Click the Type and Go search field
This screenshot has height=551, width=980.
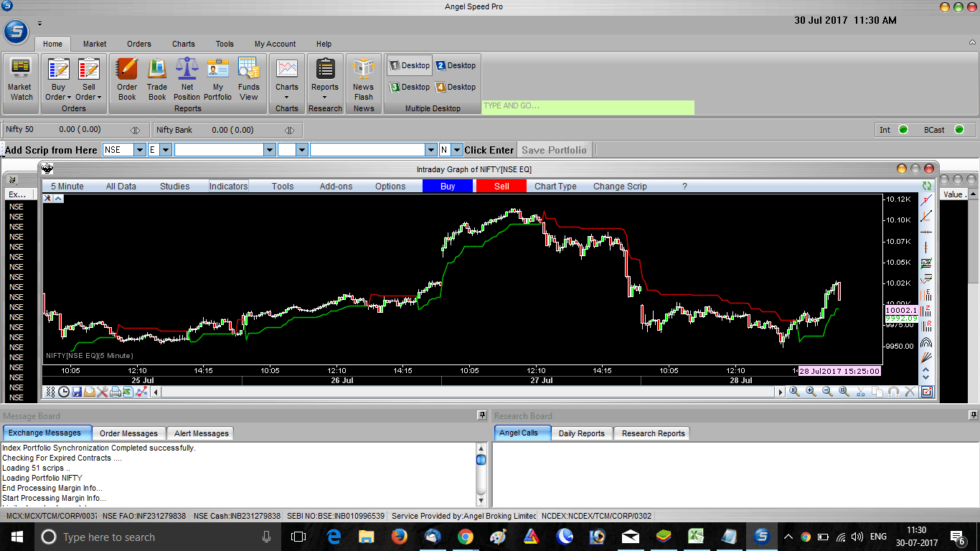[x=587, y=107]
